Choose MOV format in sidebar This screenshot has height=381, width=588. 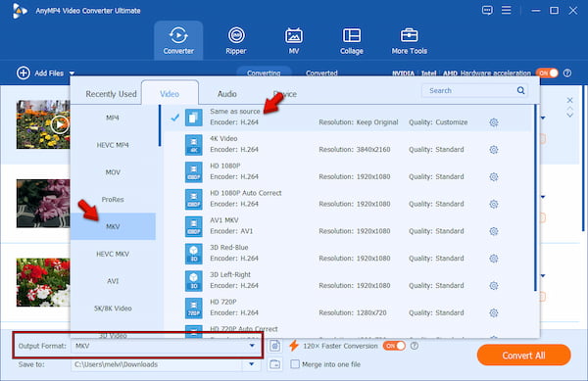point(113,172)
